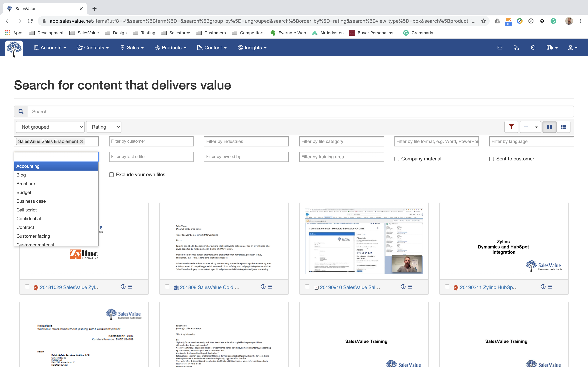Check the Sent to customer option
588x367 pixels.
(492, 159)
